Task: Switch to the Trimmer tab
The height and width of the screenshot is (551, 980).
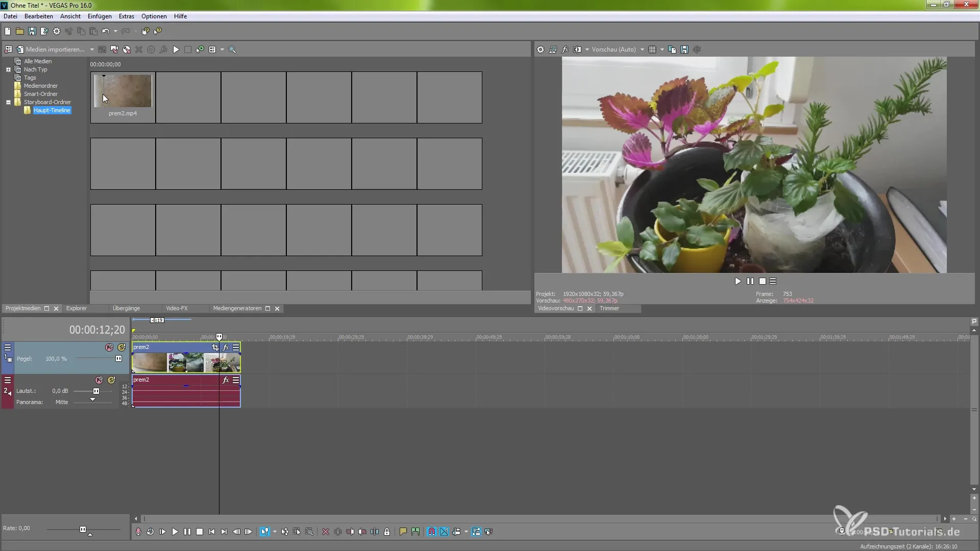Action: [609, 309]
